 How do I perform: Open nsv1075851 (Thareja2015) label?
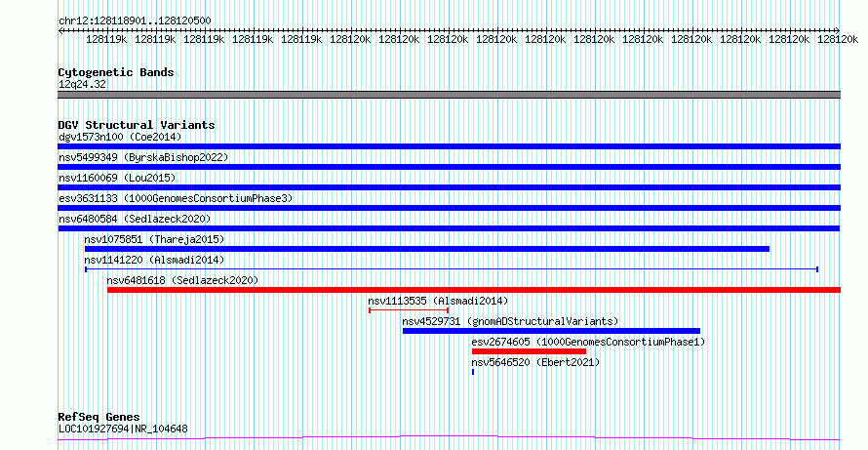pyautogui.click(x=154, y=239)
